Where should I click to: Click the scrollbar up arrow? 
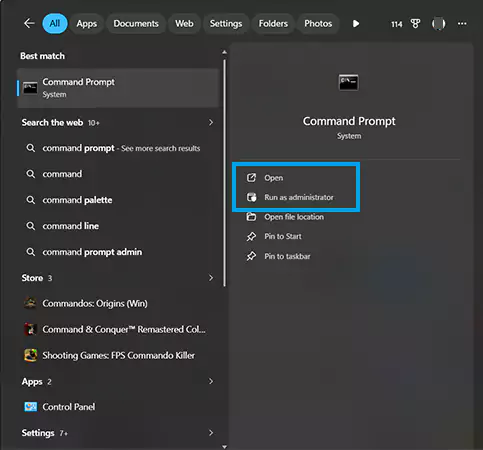[x=225, y=52]
